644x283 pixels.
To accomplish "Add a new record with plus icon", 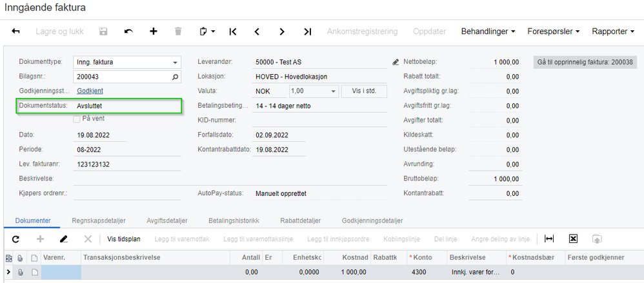I will [153, 31].
